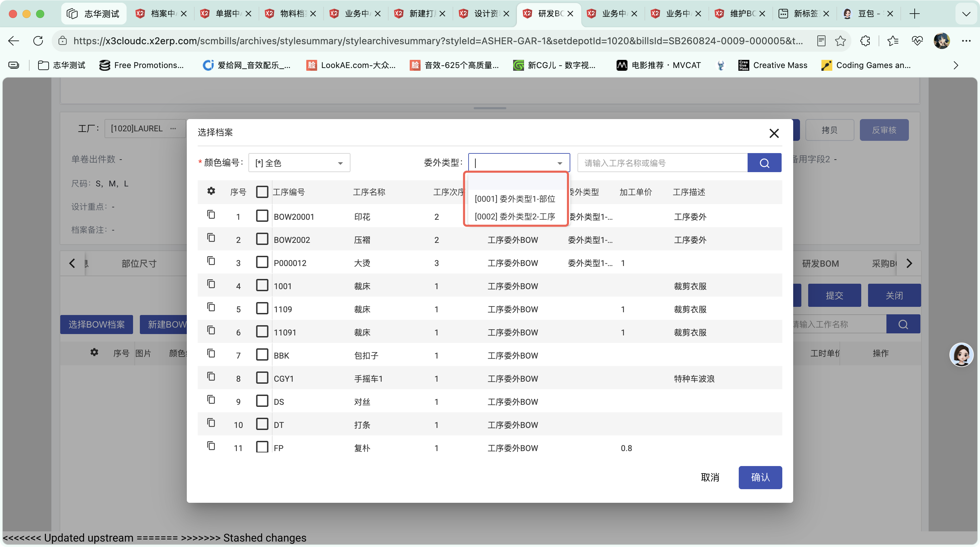Copy icon for row BOW20001

(211, 215)
